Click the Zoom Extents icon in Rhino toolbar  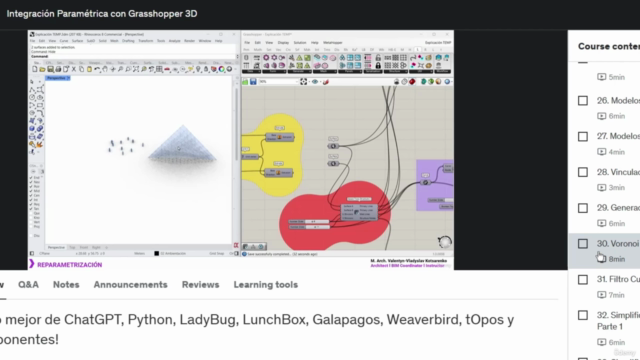click(136, 69)
